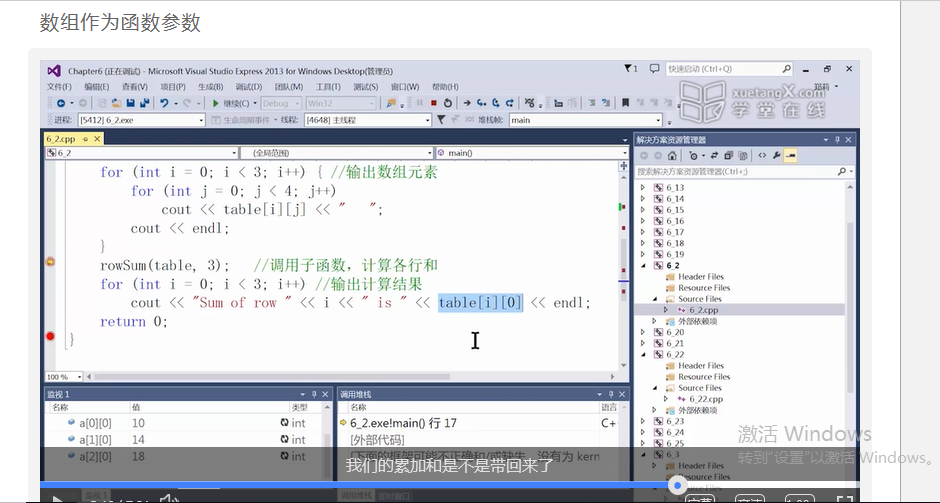The image size is (940, 503).
Task: Click the Save file floppy icon
Action: 131,103
